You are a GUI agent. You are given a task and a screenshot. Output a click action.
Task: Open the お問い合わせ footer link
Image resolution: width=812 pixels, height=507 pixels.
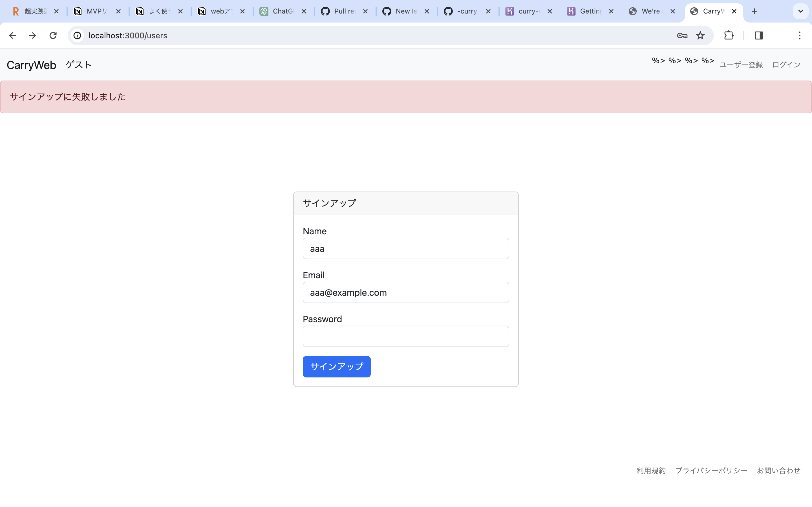(x=779, y=470)
